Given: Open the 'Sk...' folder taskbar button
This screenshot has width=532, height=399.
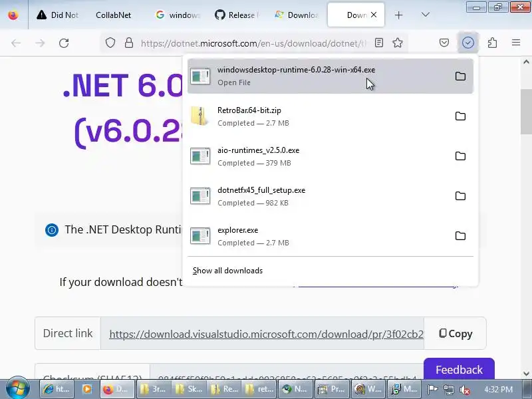Looking at the screenshot, I should (189, 389).
